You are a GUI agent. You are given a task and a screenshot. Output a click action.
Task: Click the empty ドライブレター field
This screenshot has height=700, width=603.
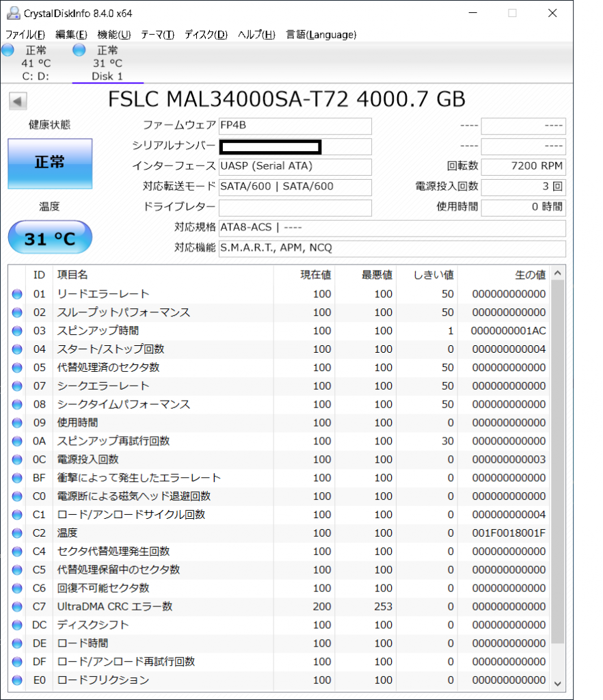pyautogui.click(x=295, y=208)
